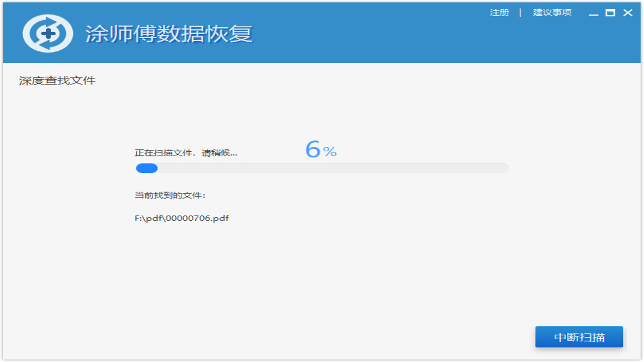The width and height of the screenshot is (644, 362).
Task: Click the blue filled part of progress bar
Action: [x=146, y=168]
